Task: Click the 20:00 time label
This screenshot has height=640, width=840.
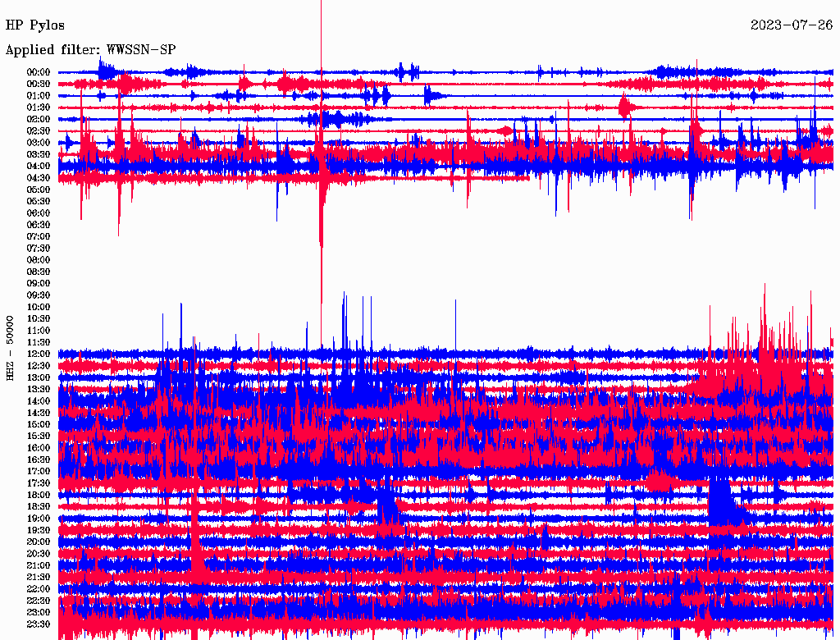Action: click(x=39, y=542)
